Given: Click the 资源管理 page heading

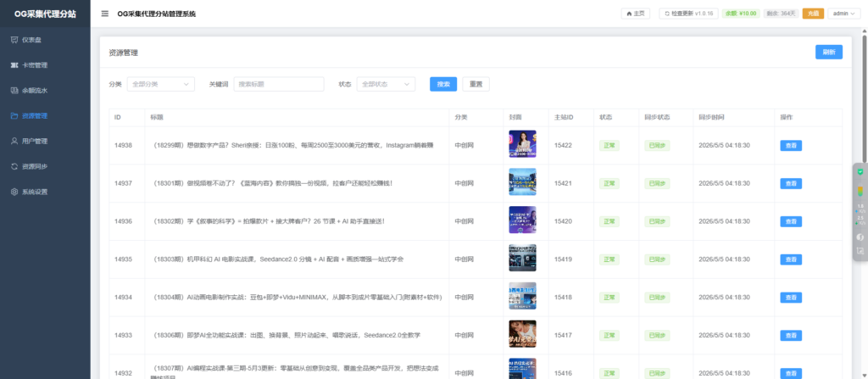Looking at the screenshot, I should 123,53.
